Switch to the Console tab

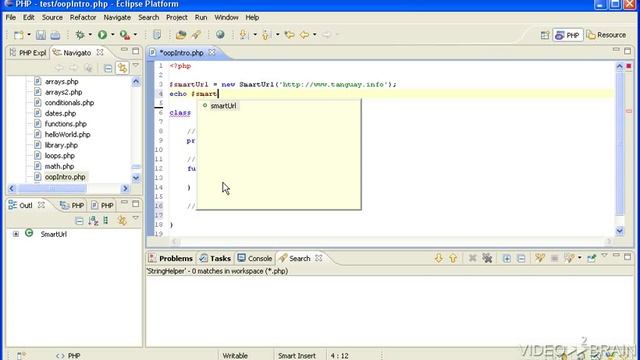pos(255,258)
